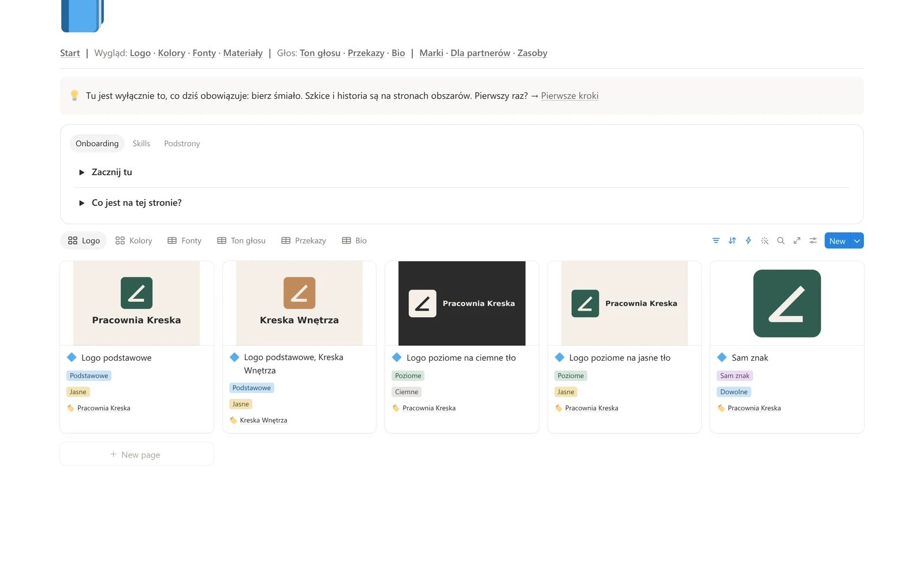The image size is (924, 578).
Task: Open the Marki navigation link
Action: [x=431, y=53]
